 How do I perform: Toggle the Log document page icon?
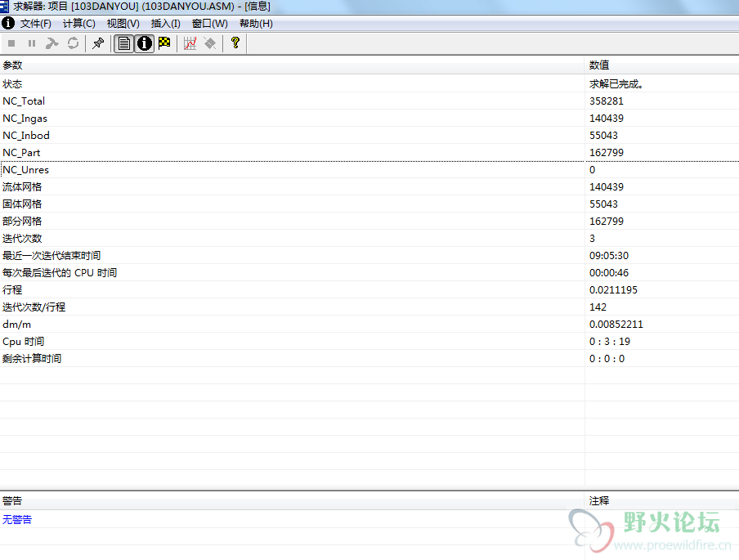point(124,43)
